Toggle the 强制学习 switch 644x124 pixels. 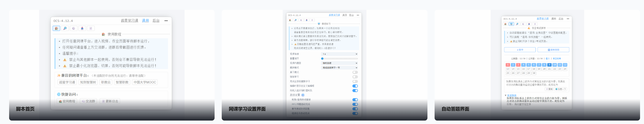[355, 77]
